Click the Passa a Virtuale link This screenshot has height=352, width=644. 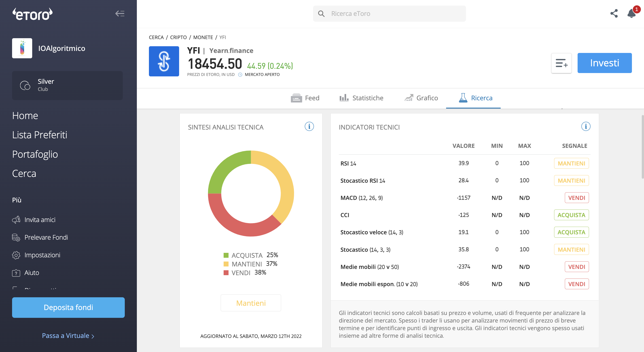pos(68,335)
